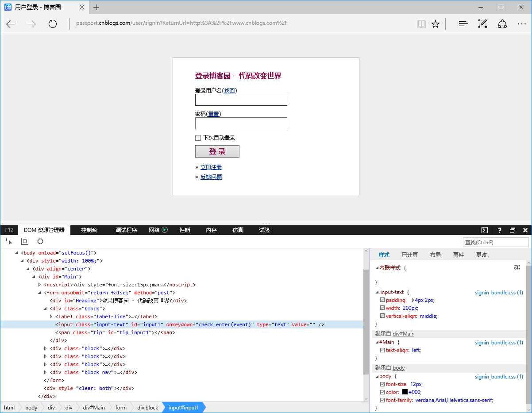
Task: Make a web note with pen icon
Action: click(x=482, y=24)
